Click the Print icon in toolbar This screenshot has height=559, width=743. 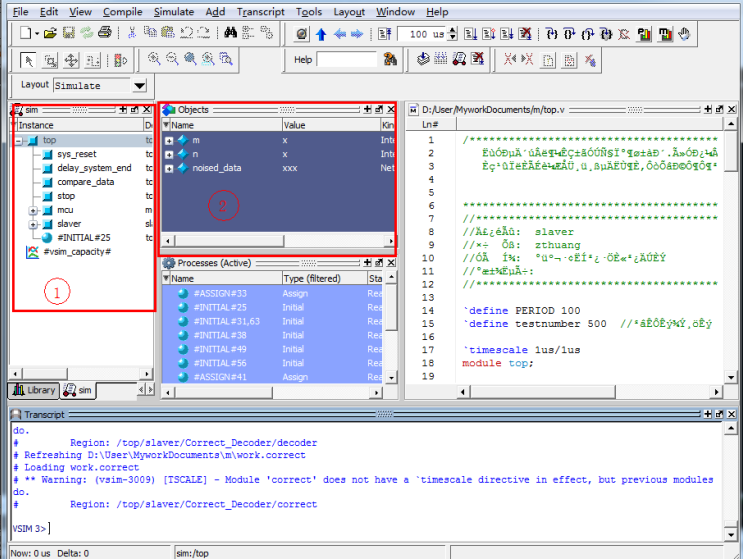(104, 33)
